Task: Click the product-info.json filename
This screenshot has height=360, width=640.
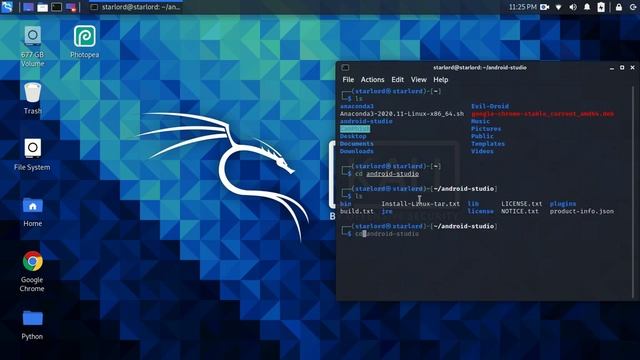Action: click(x=582, y=211)
